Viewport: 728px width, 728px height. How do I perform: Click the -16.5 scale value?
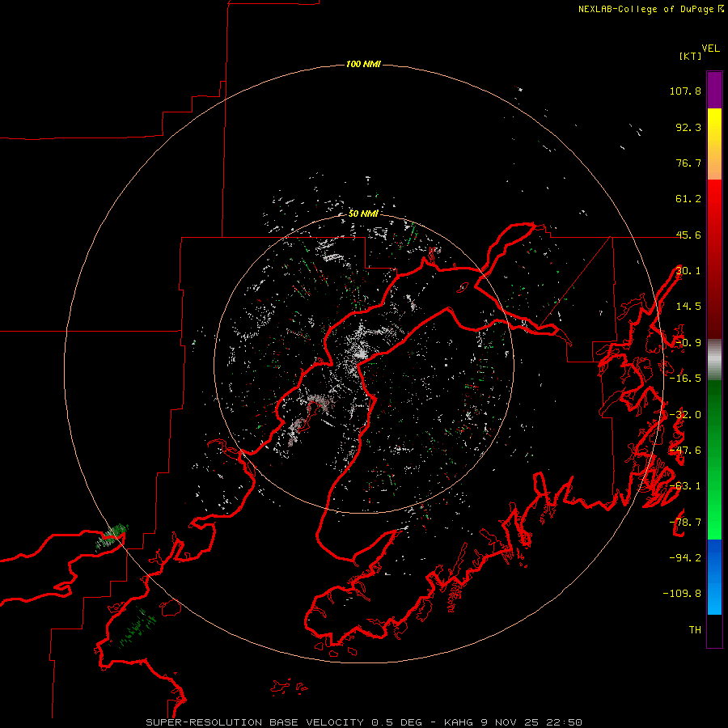point(685,379)
